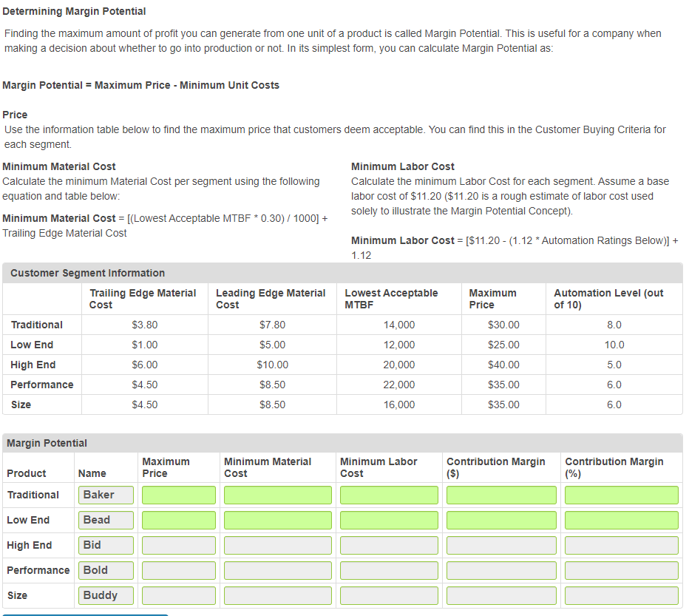Click the Minimum Material Cost section heading
This screenshot has height=616, width=689.
(59, 166)
